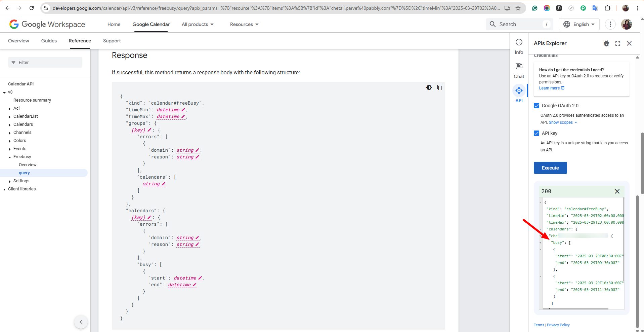Open the Home menu item
Viewport: 644px width, 332px height.
[x=114, y=24]
